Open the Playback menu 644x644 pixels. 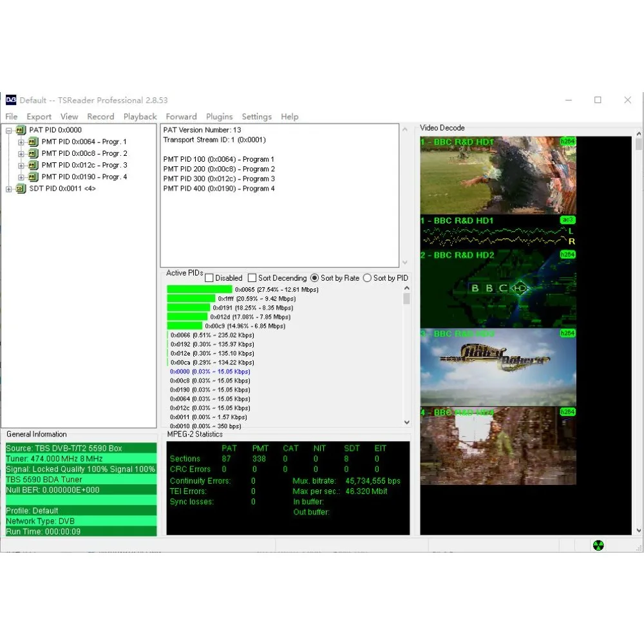pyautogui.click(x=140, y=117)
